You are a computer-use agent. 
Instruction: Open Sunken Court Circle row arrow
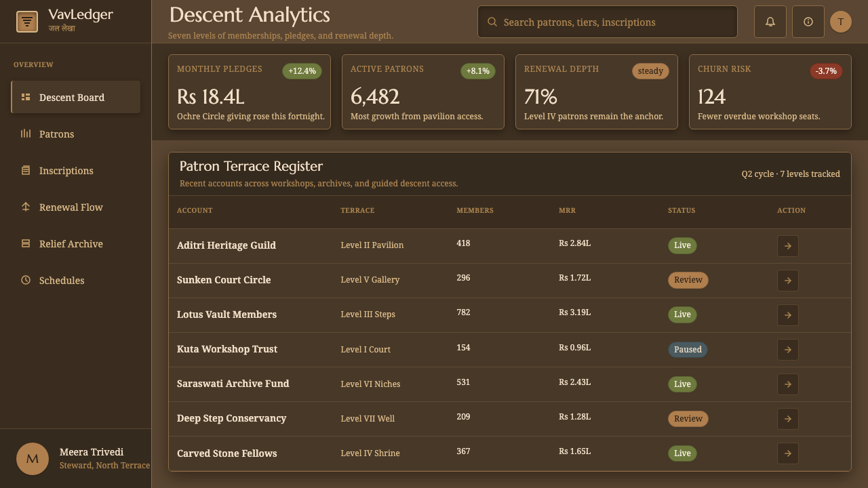pos(788,281)
